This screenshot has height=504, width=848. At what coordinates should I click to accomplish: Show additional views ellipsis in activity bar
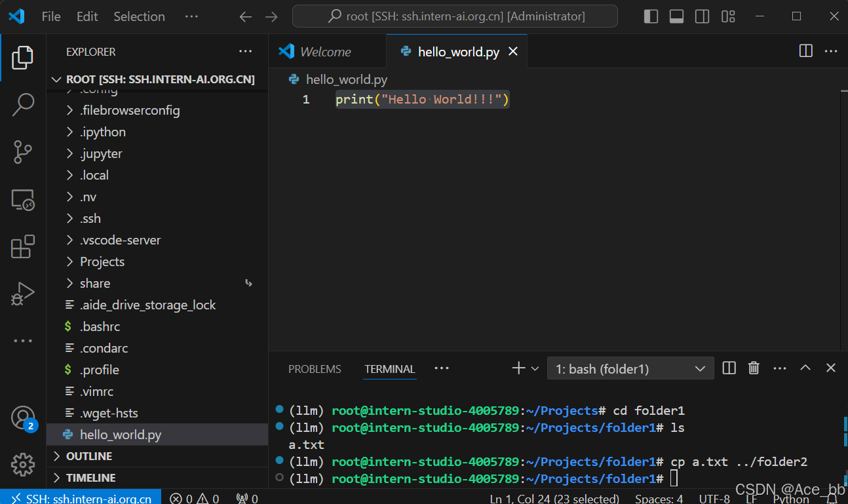(x=23, y=340)
